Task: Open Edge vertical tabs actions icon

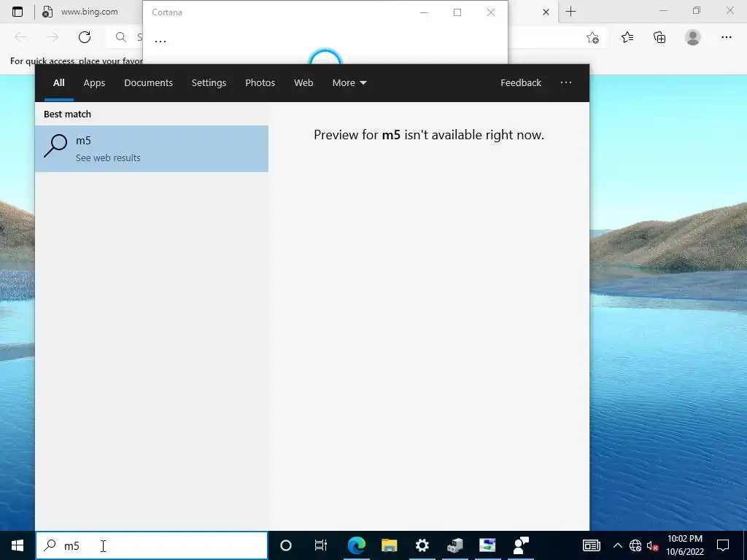Action: point(18,12)
